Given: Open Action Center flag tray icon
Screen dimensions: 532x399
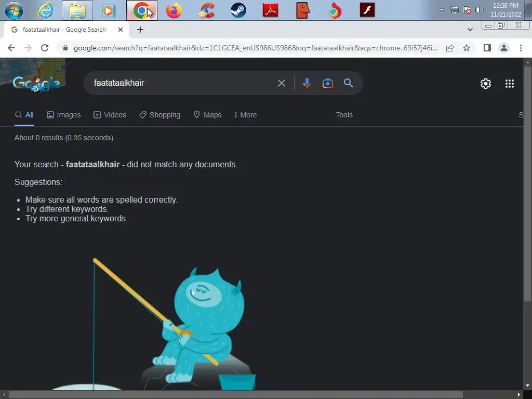Looking at the screenshot, I should pos(467,10).
